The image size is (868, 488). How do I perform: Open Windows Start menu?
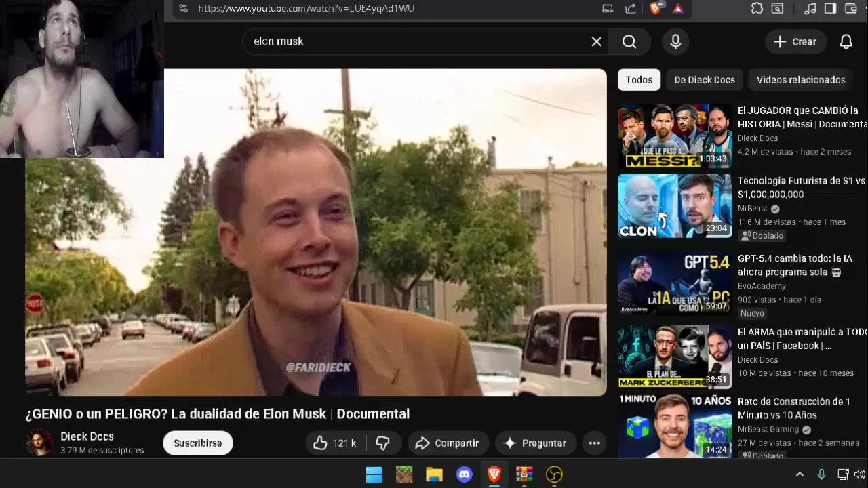coord(374,474)
